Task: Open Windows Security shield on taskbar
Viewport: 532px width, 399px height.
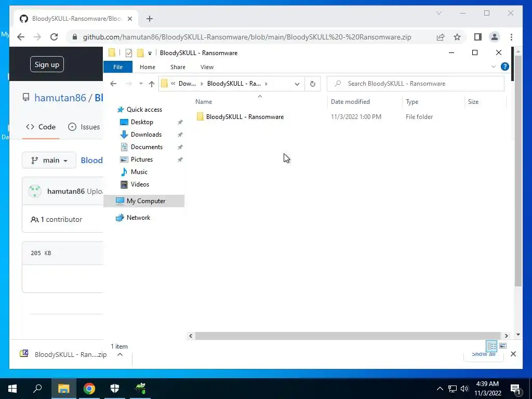Action: click(115, 389)
